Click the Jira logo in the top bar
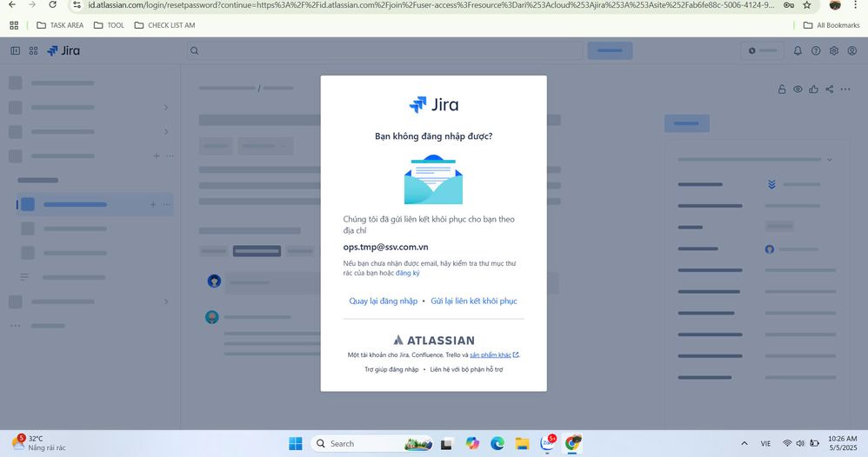 click(x=63, y=51)
